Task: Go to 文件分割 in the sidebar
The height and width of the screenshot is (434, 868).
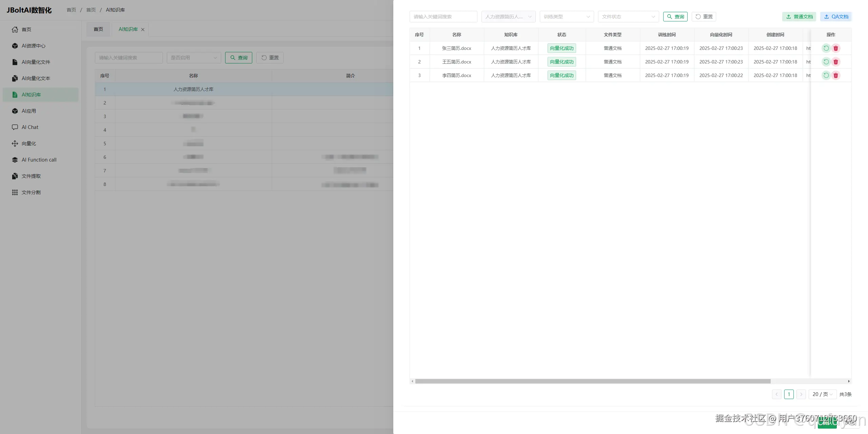Action: click(31, 192)
